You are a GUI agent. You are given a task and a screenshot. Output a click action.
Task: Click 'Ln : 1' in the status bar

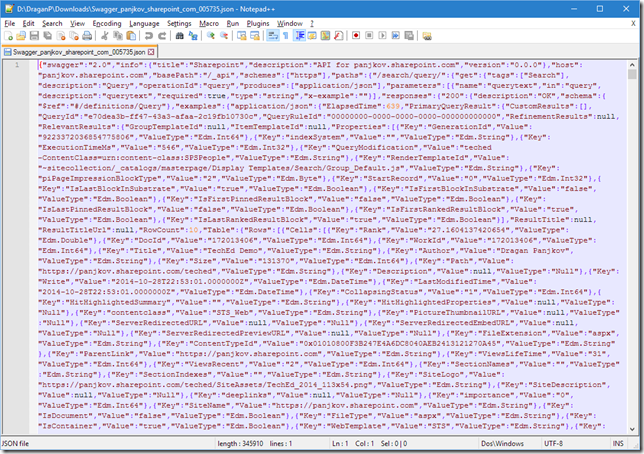click(340, 444)
